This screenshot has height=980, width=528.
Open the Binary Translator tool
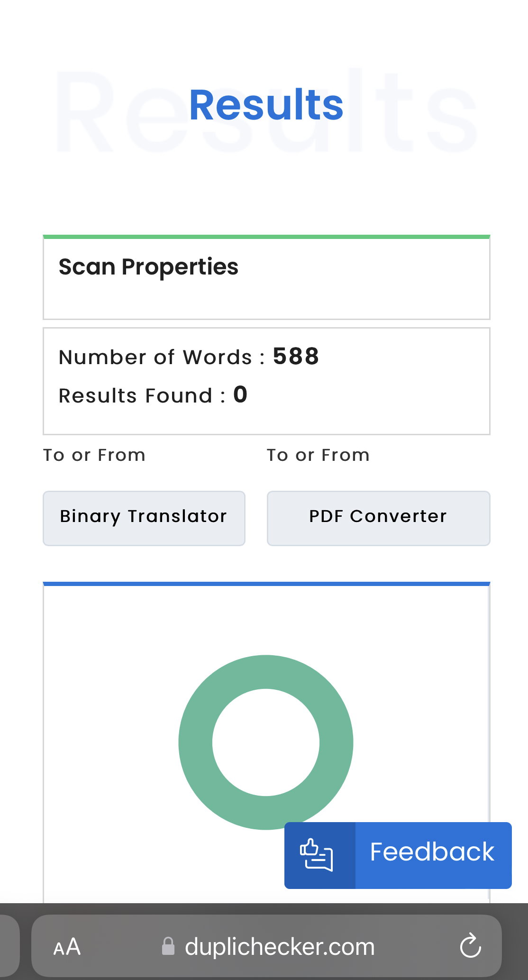144,518
